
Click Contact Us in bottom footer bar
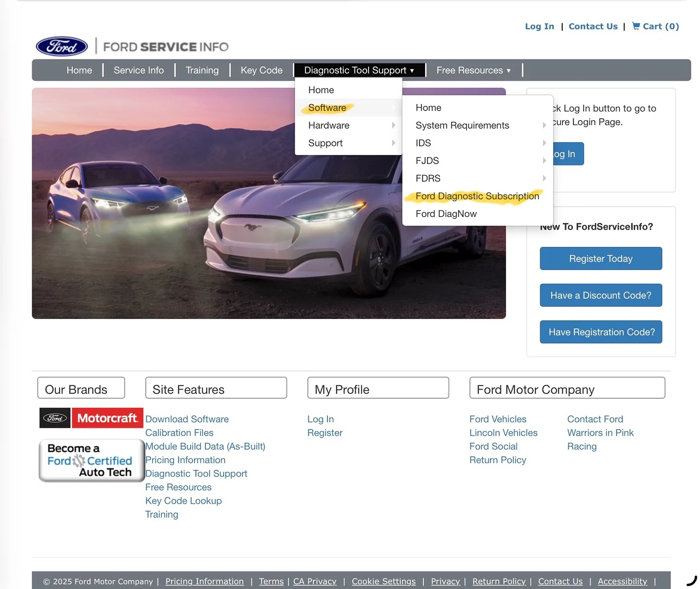pos(560,581)
